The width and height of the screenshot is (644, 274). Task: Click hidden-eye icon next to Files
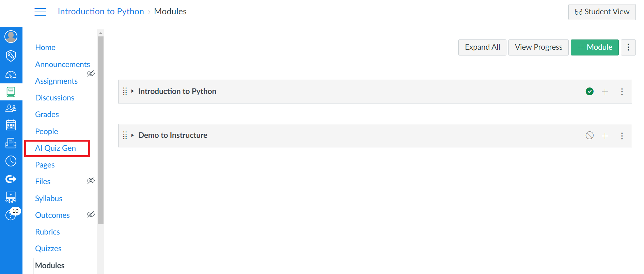[x=91, y=180]
